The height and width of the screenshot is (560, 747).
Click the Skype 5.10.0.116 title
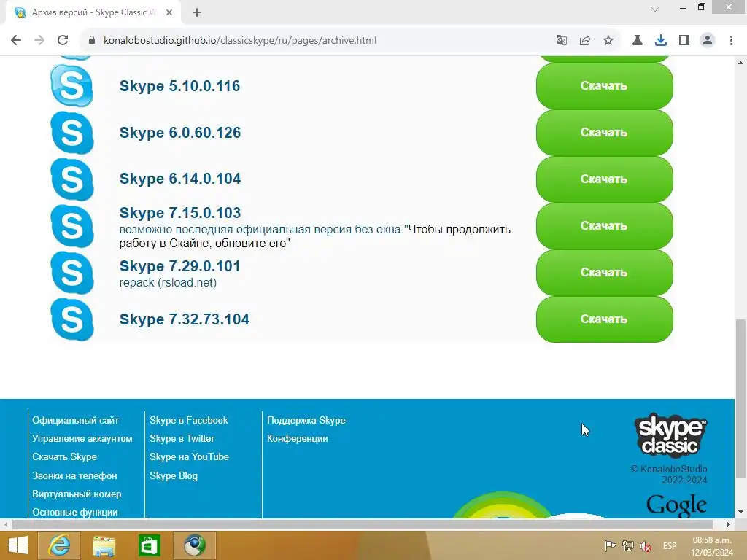point(179,86)
